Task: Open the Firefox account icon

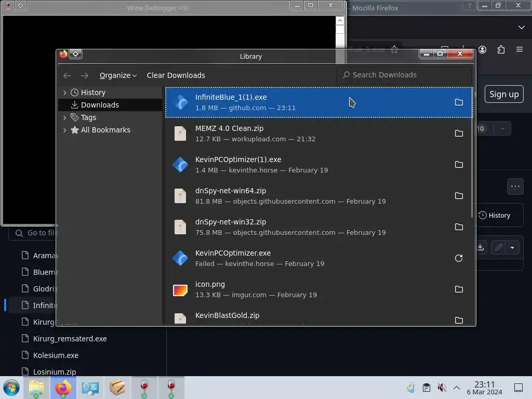Action: pos(483,49)
